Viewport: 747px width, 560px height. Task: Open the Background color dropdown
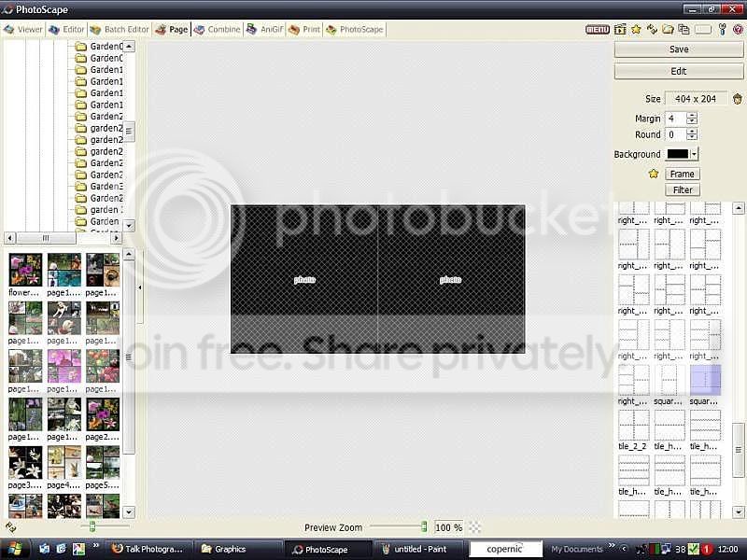694,154
